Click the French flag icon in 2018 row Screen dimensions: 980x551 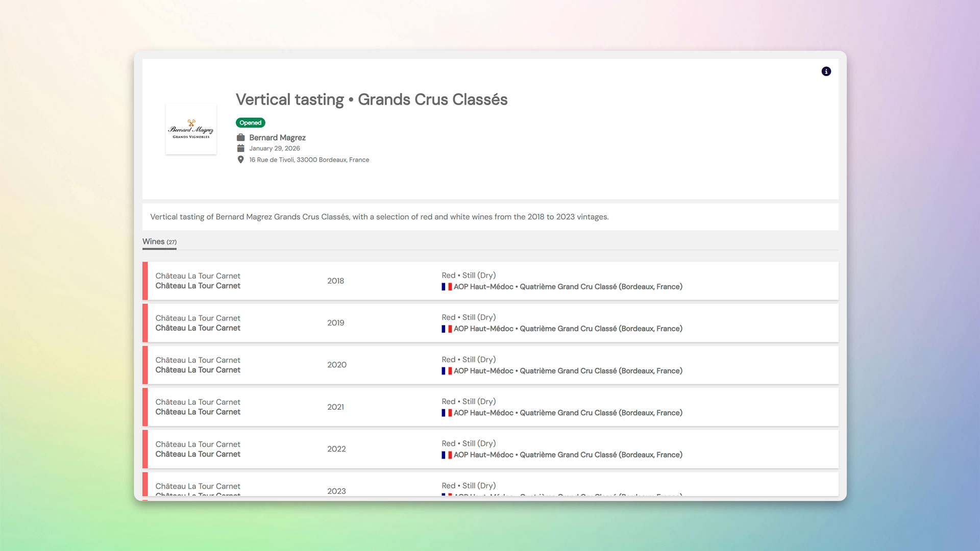tap(446, 287)
